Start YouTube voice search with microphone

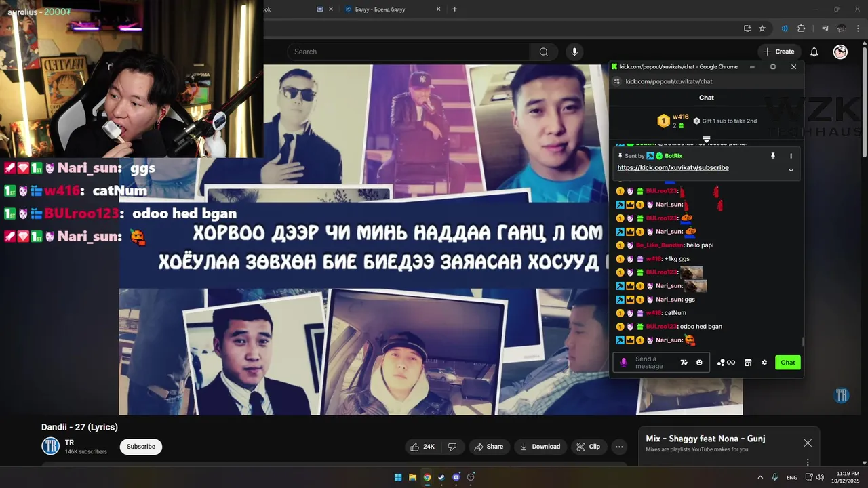click(574, 52)
